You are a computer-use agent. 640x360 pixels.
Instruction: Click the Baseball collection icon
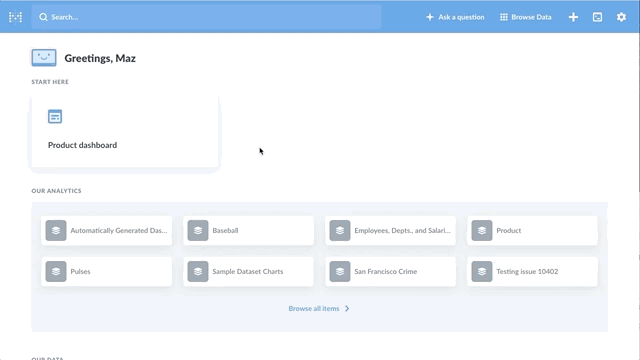[x=198, y=231]
